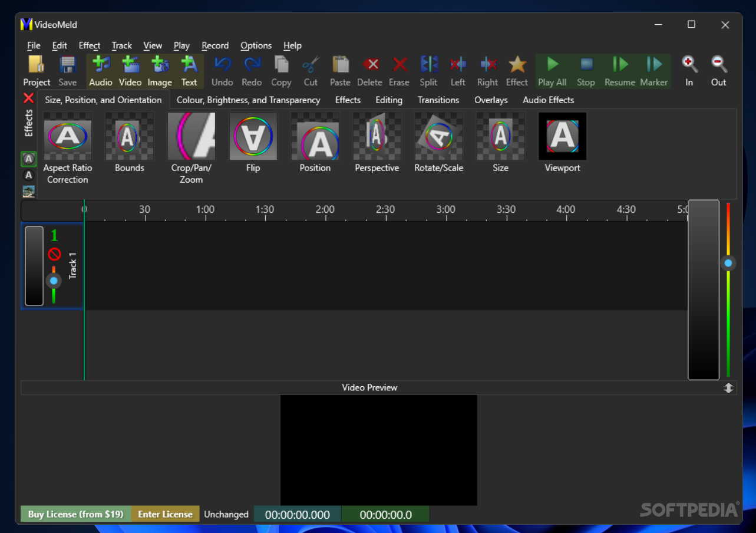
Task: Click the 1:00 mark on timeline ruler
Action: pyautogui.click(x=205, y=209)
